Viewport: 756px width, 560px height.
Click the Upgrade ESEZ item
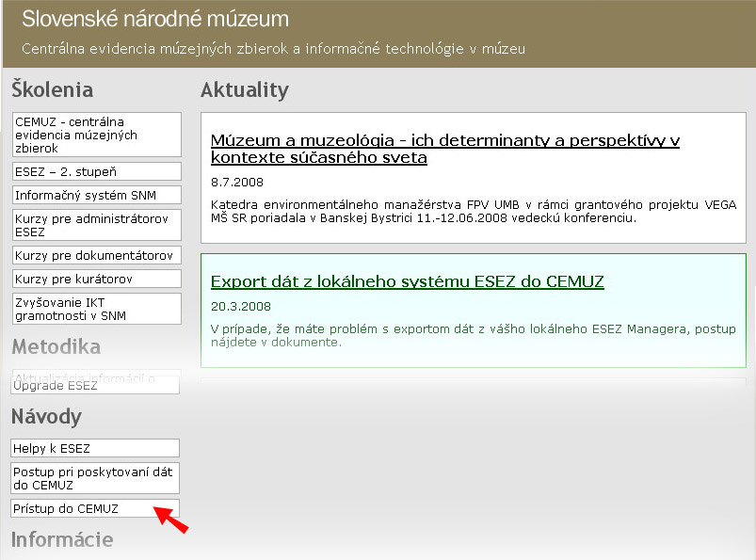[x=95, y=385]
